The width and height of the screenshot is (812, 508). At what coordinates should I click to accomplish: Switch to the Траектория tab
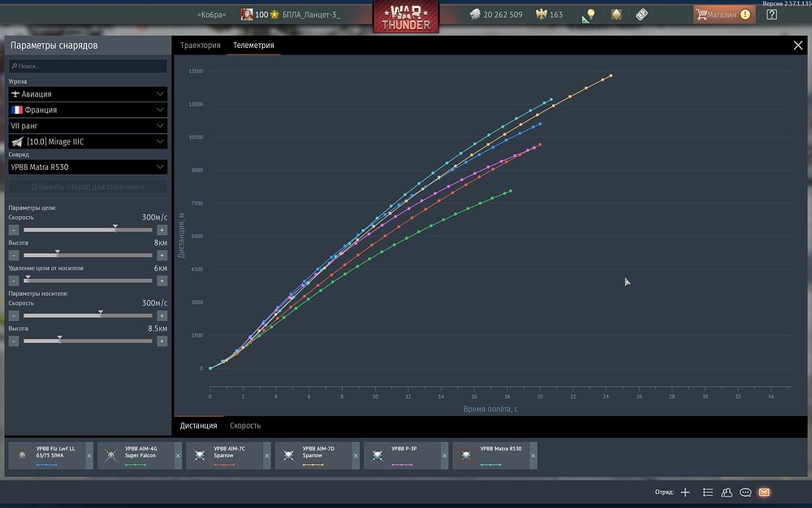tap(200, 45)
